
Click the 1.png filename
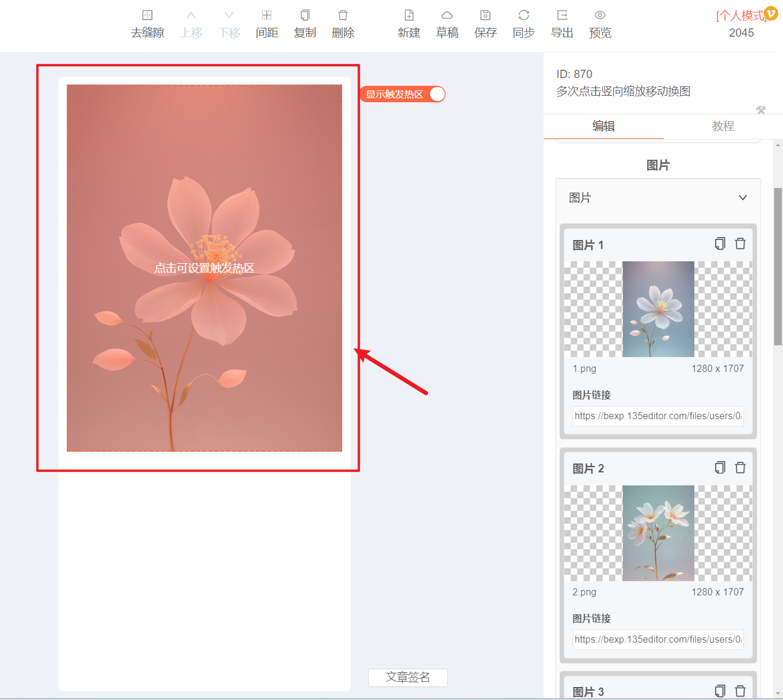pos(584,368)
